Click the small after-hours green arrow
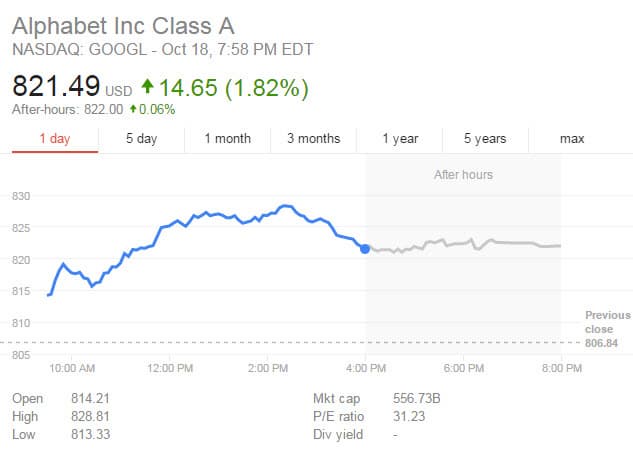The height and width of the screenshot is (458, 633). (131, 110)
